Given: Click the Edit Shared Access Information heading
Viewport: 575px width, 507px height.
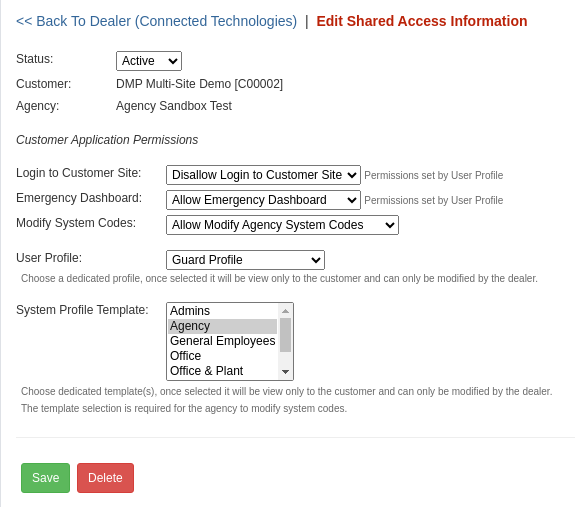Looking at the screenshot, I should 422,21.
